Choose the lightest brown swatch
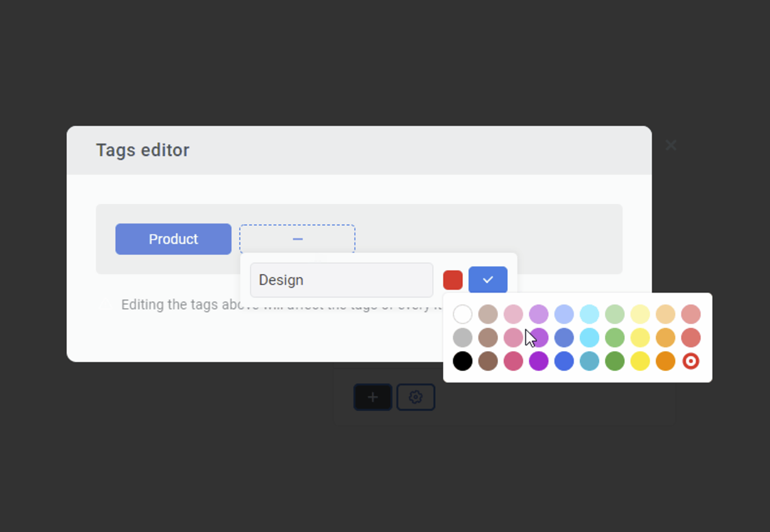 [x=488, y=314]
